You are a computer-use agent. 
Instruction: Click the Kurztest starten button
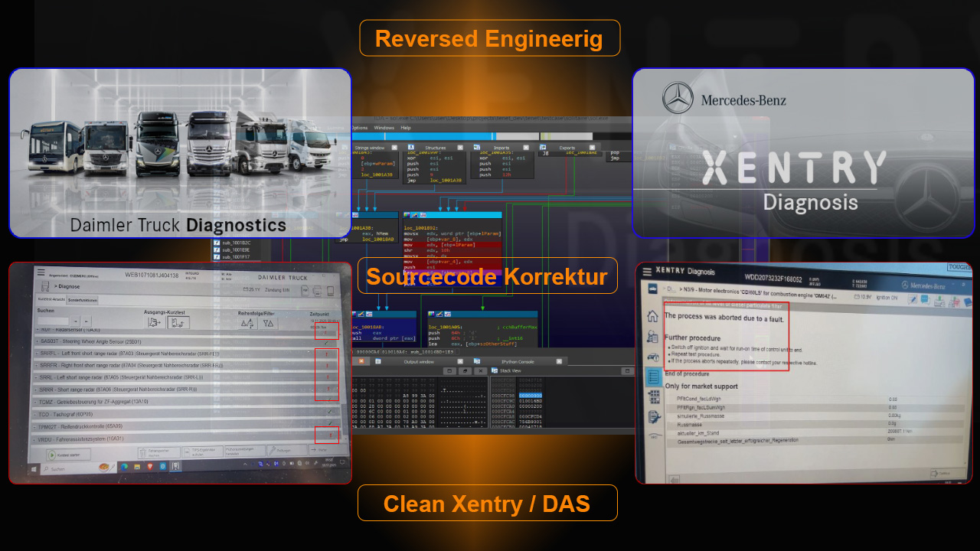coord(69,455)
